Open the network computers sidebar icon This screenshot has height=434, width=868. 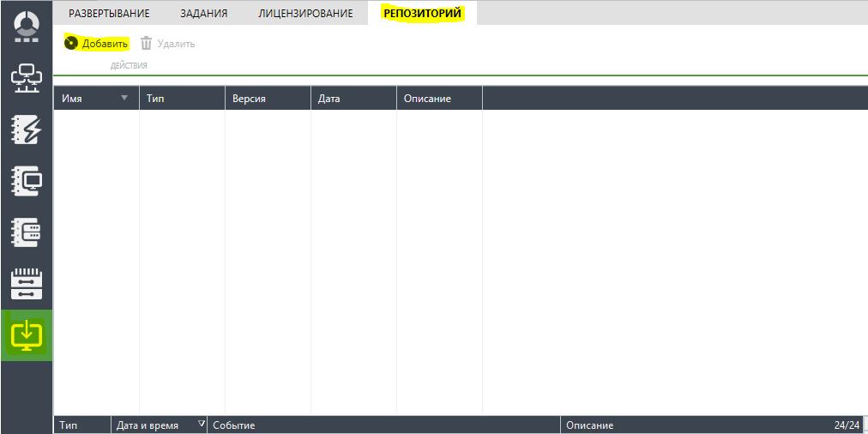click(x=27, y=78)
